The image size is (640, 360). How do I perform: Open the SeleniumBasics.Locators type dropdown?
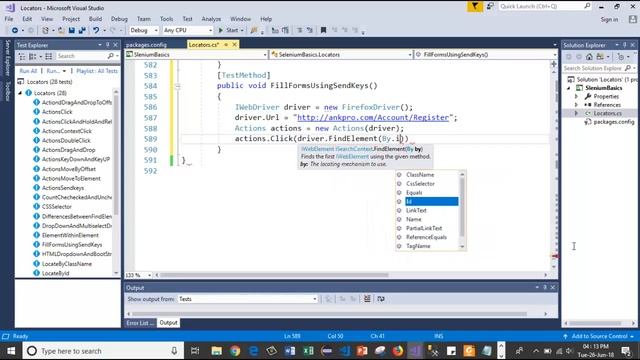(x=341, y=54)
